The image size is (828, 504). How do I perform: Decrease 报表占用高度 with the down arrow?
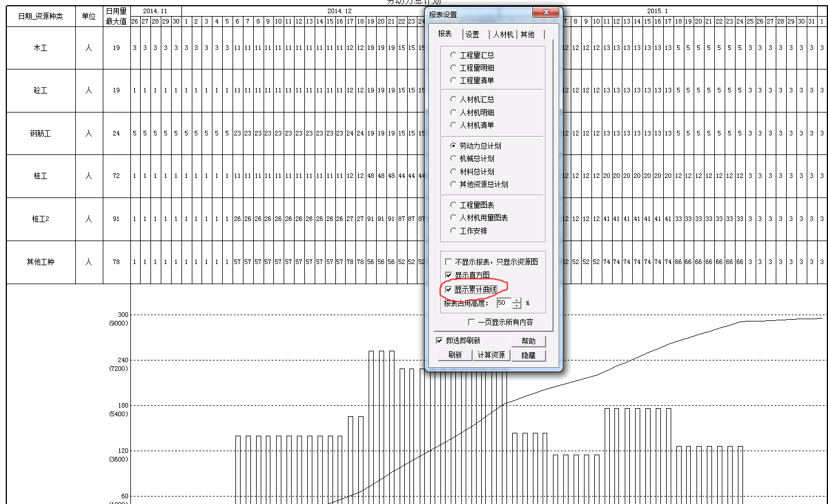pos(517,305)
